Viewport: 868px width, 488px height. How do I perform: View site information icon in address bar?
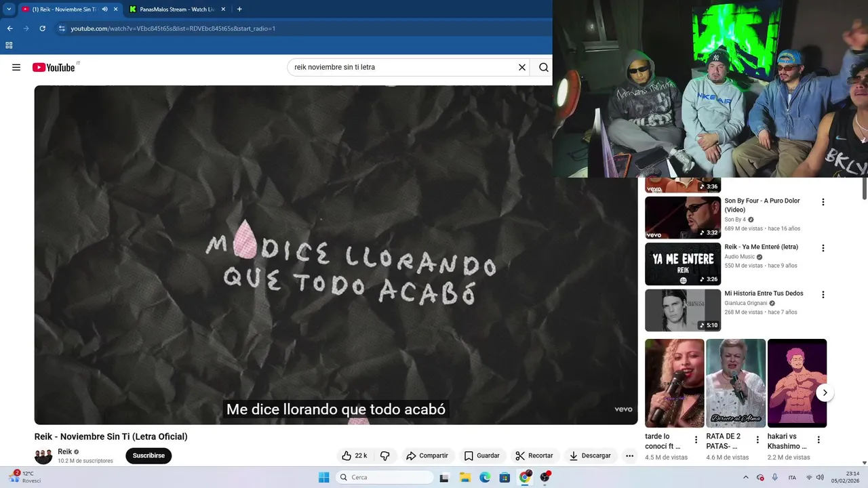(62, 28)
